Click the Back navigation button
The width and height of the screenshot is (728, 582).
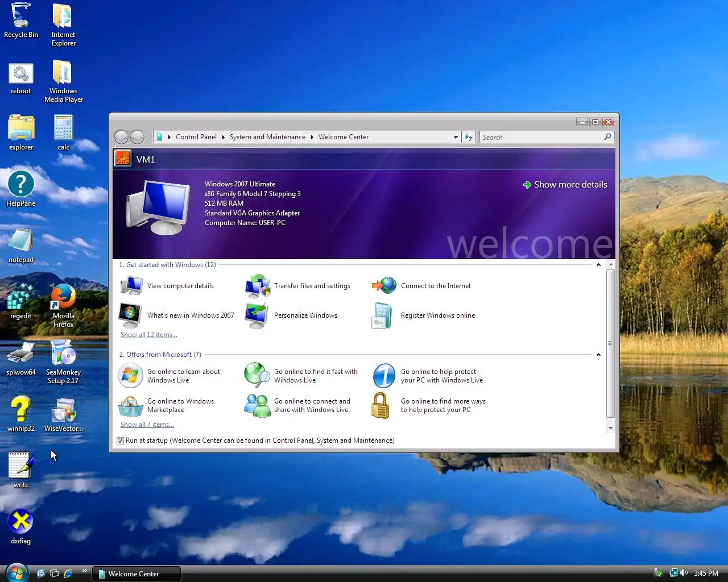pyautogui.click(x=121, y=137)
